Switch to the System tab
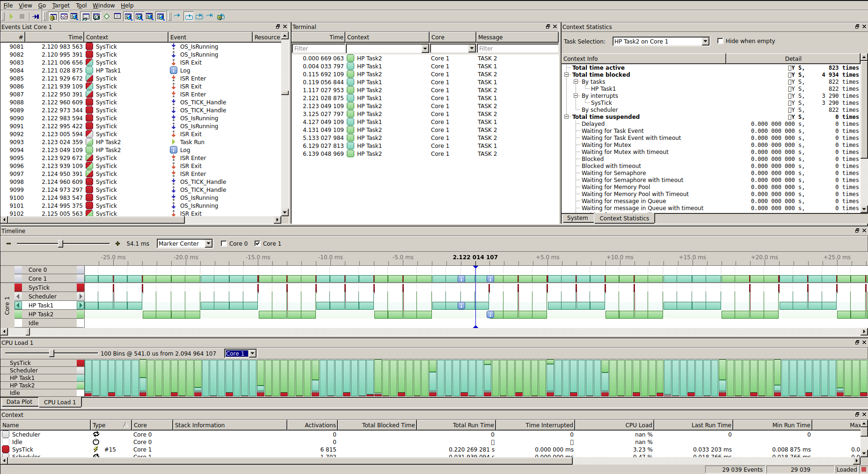Image resolution: width=868 pixels, height=474 pixels. click(x=577, y=218)
